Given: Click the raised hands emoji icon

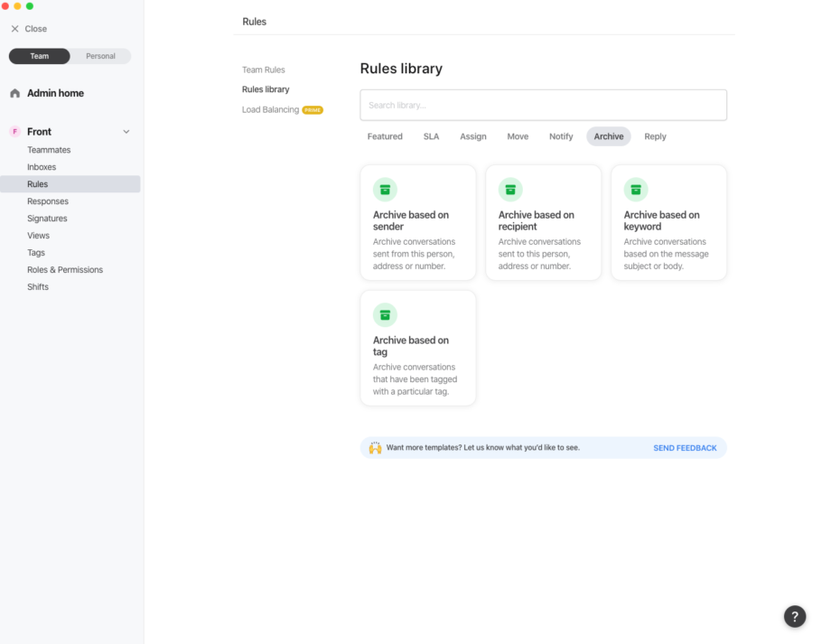Looking at the screenshot, I should (376, 448).
